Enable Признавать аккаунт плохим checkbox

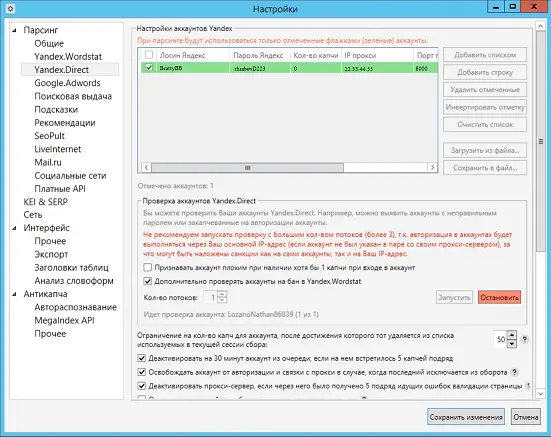point(148,268)
